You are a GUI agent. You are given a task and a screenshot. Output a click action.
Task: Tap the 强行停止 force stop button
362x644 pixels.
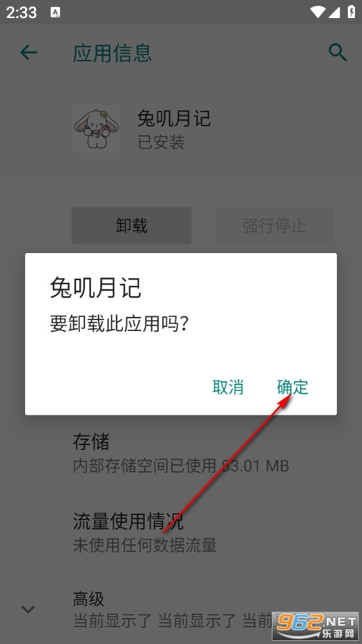pos(274,225)
